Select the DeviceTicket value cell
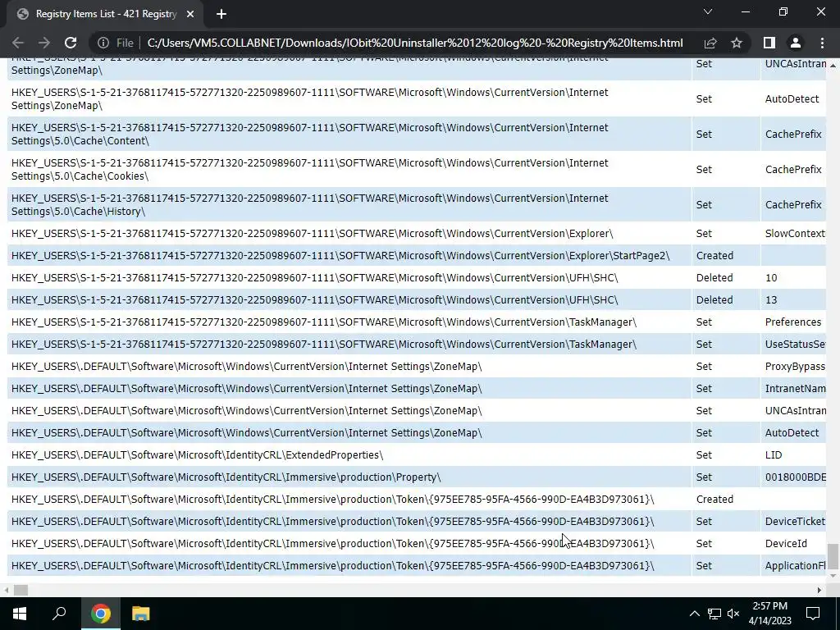The image size is (840, 630). [x=795, y=521]
